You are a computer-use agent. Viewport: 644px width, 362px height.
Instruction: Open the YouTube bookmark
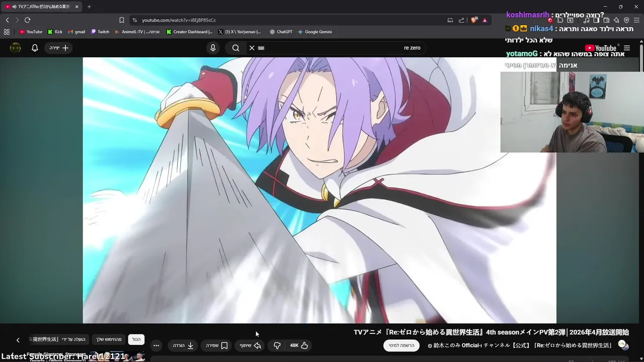pos(31,32)
